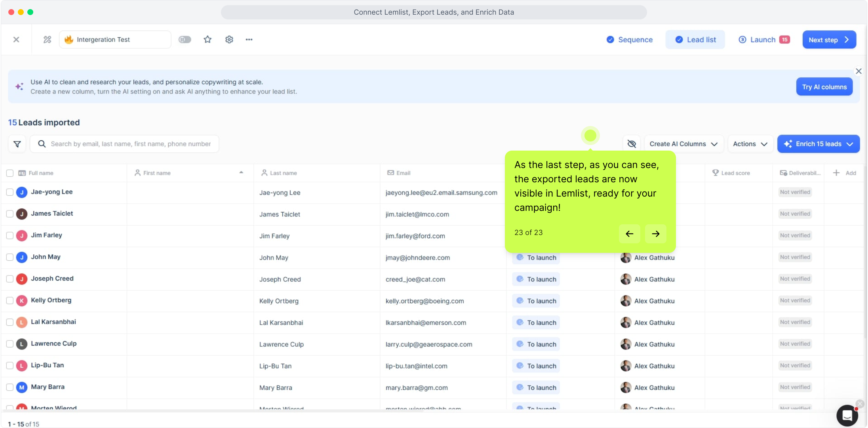
Task: Switch to the Lead list tab
Action: click(695, 40)
